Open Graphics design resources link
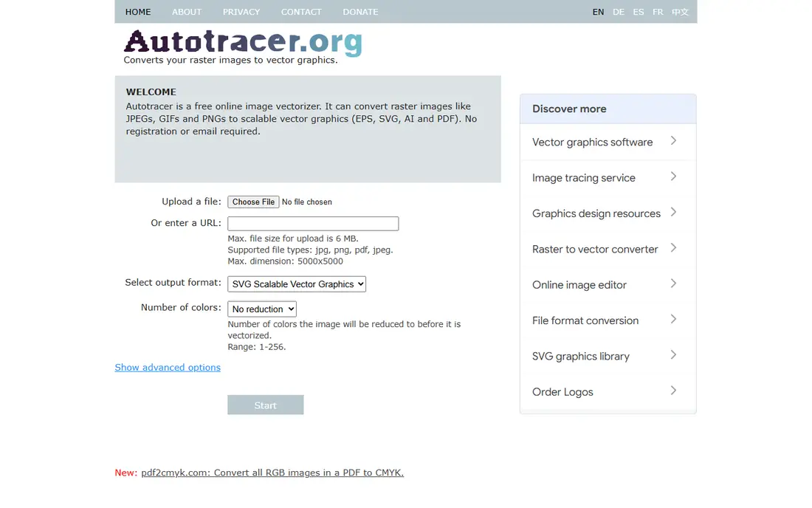Screen dimensions: 812x508 596,214
